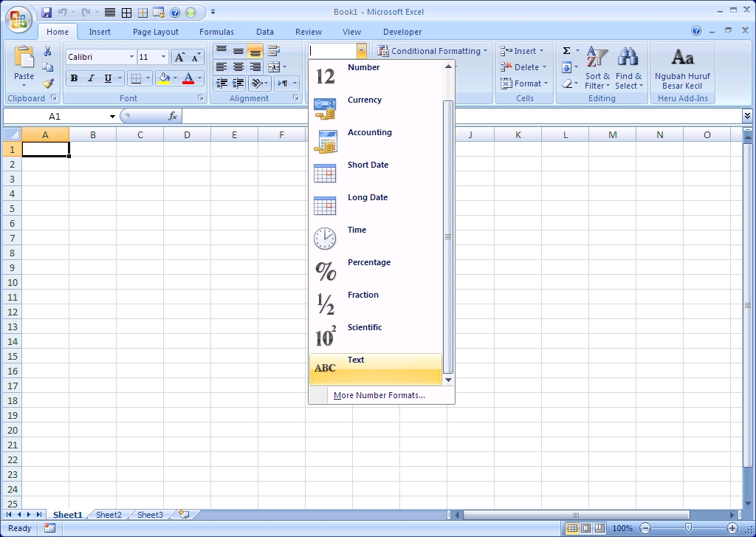Toggle align text left
Screen dimensions: 756x537
[x=221, y=67]
